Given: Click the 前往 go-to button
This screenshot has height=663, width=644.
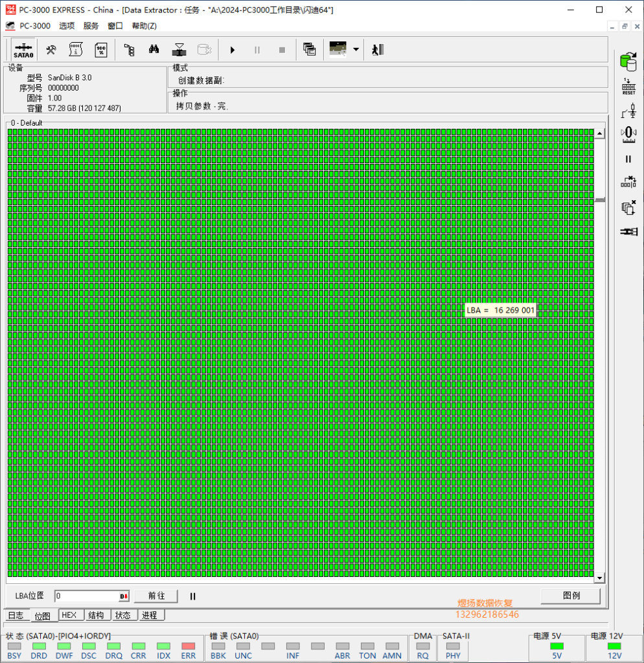Looking at the screenshot, I should point(156,596).
